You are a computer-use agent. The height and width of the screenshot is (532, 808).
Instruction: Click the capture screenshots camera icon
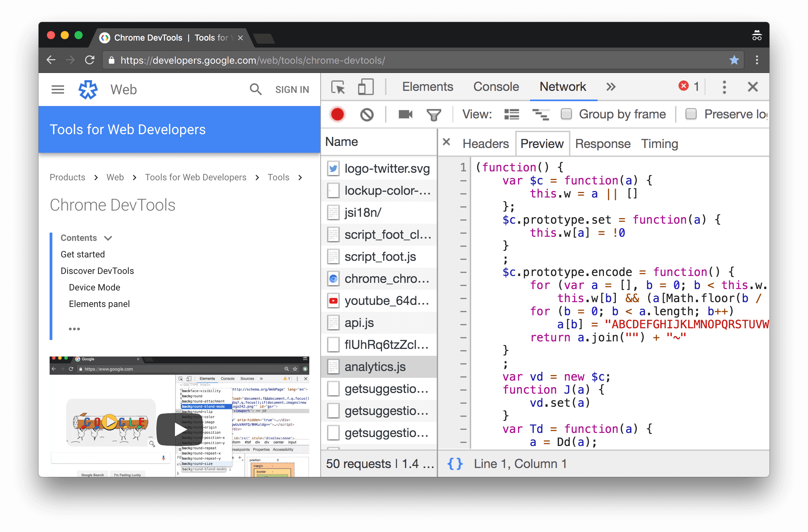[405, 114]
